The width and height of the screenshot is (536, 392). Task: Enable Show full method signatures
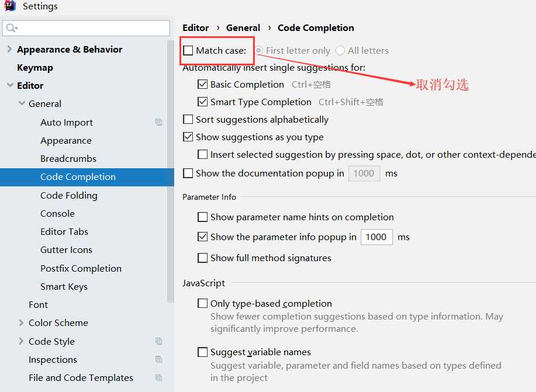click(x=203, y=258)
